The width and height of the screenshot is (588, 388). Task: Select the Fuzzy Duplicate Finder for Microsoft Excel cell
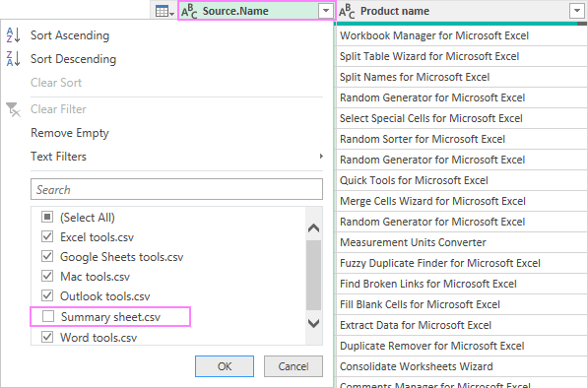(461, 263)
